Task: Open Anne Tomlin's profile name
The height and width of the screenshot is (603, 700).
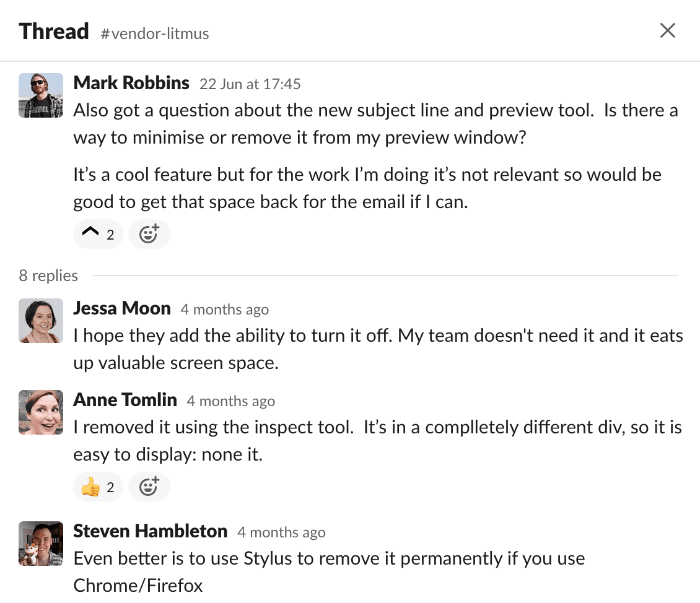Action: (x=125, y=400)
